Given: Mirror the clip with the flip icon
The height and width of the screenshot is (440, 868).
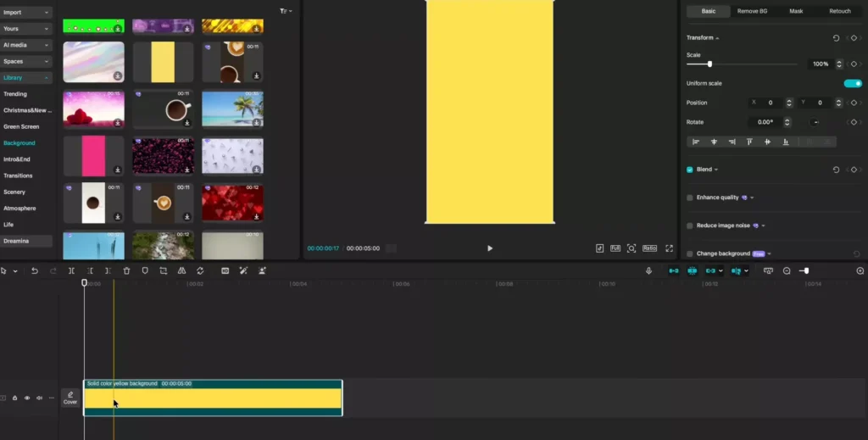Looking at the screenshot, I should coord(181,270).
